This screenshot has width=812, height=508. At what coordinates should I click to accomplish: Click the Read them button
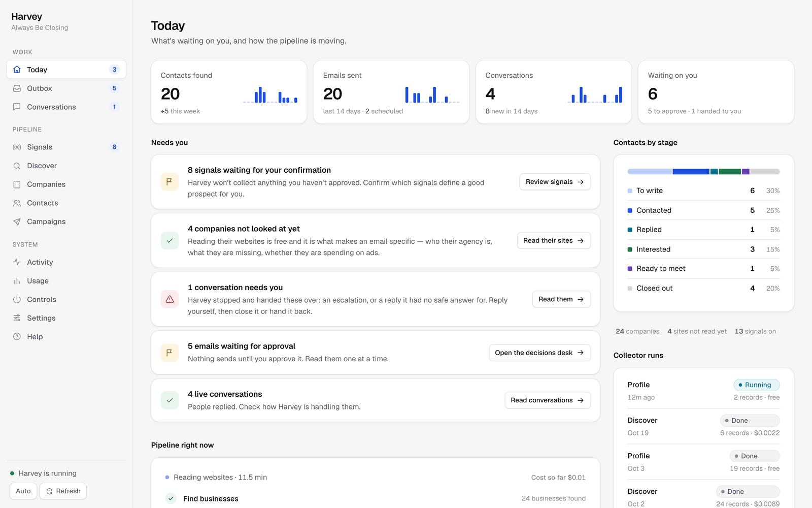click(561, 299)
